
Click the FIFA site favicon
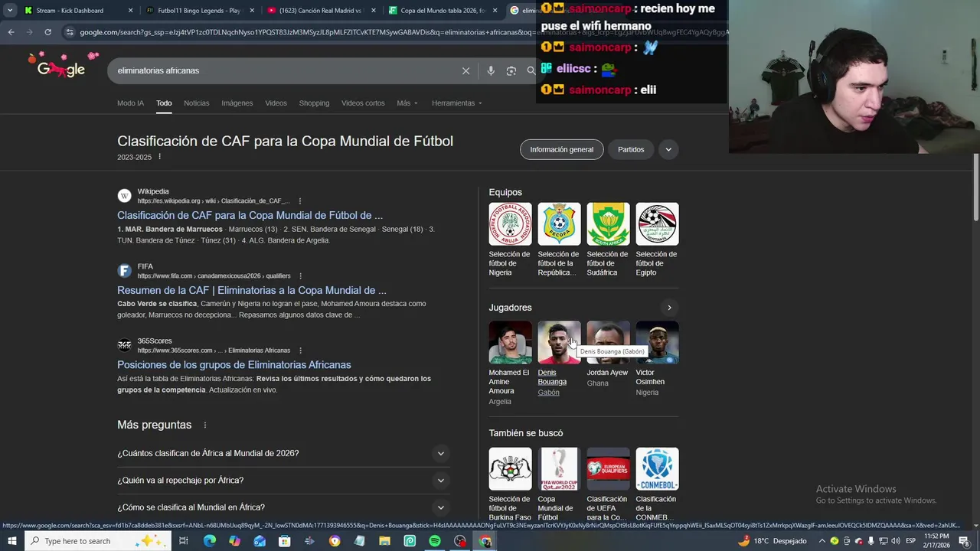pyautogui.click(x=125, y=271)
